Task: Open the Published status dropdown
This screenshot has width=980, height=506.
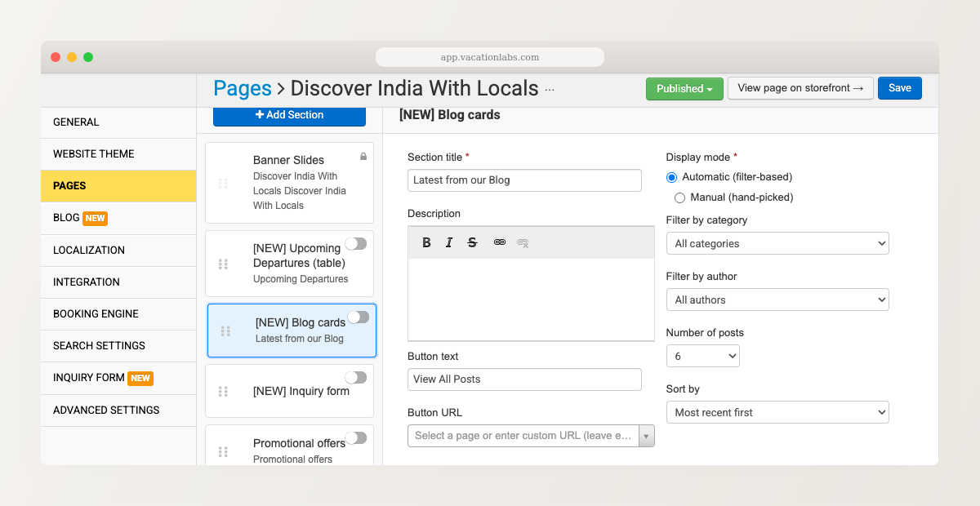Action: [684, 87]
